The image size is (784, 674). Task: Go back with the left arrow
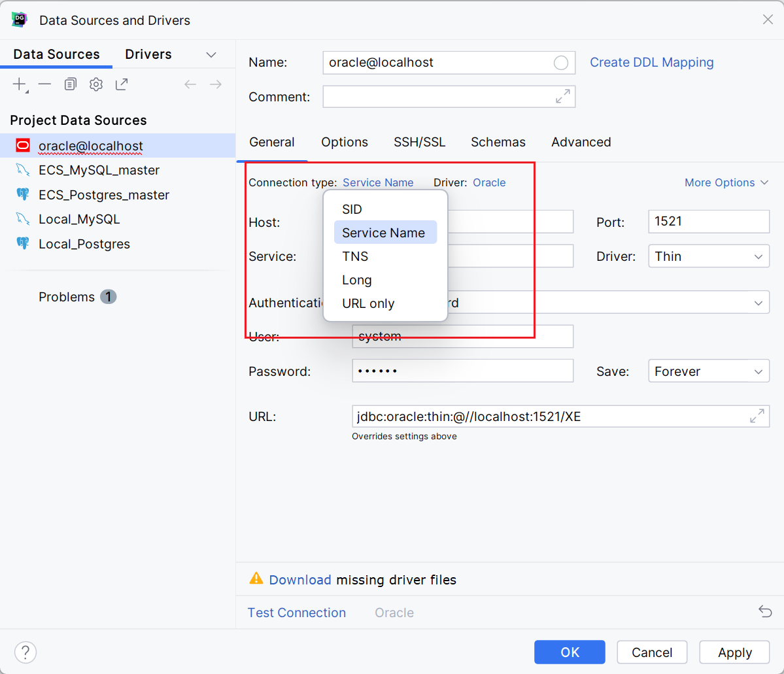point(190,84)
